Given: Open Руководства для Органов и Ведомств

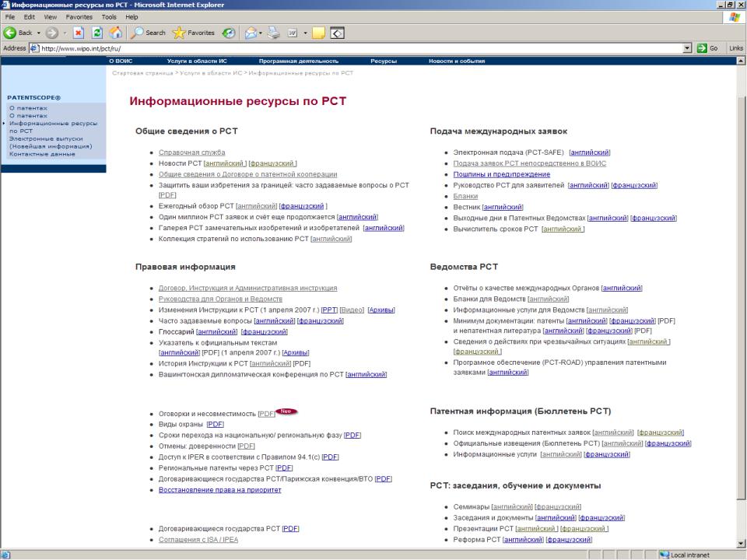Looking at the screenshot, I should click(x=220, y=299).
